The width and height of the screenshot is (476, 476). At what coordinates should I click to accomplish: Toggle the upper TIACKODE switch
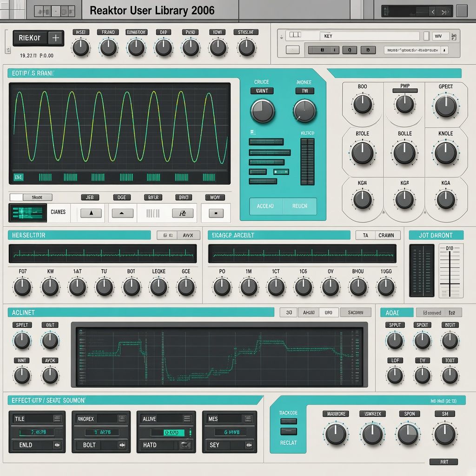click(289, 421)
